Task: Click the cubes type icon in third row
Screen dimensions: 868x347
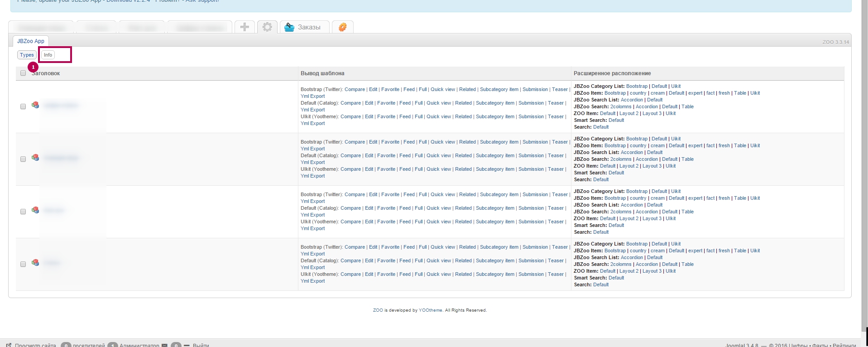Action: (x=35, y=210)
